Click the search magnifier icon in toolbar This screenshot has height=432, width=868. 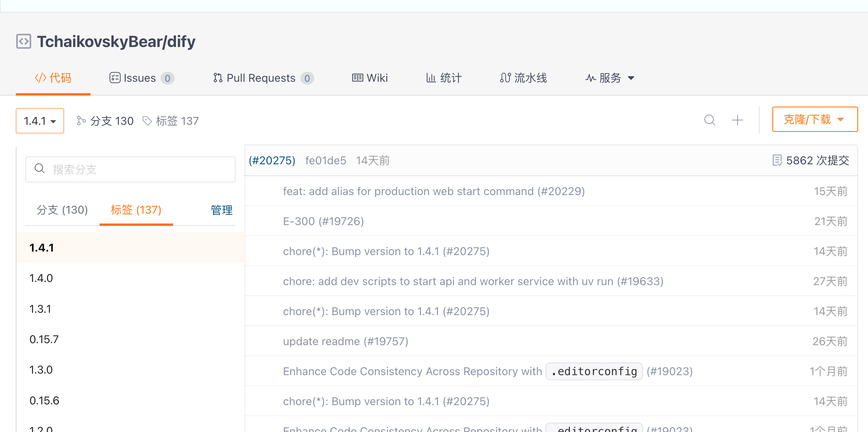(x=710, y=120)
